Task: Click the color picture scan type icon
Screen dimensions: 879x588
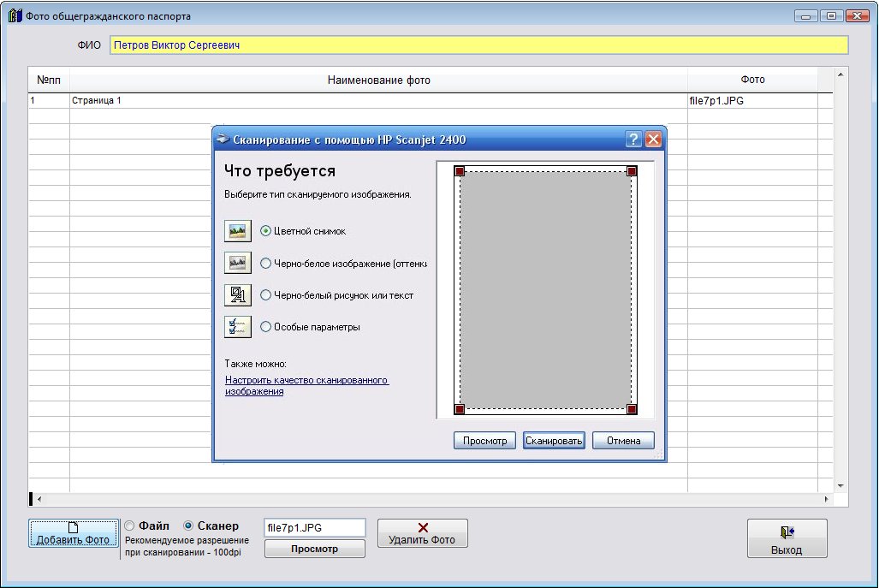Action: point(236,231)
